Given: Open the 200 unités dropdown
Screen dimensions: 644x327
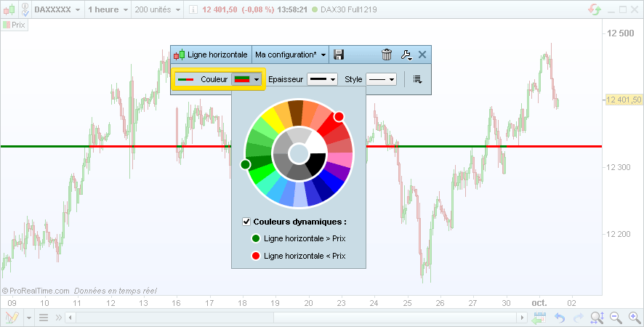Looking at the screenshot, I should tap(157, 9).
